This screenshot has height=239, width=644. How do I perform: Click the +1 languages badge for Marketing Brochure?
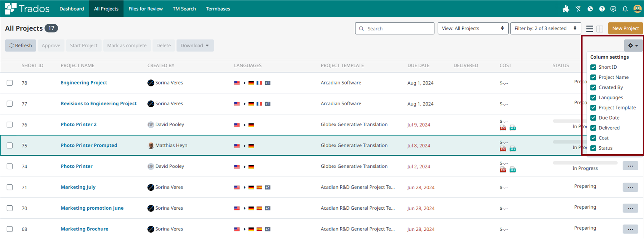click(268, 229)
